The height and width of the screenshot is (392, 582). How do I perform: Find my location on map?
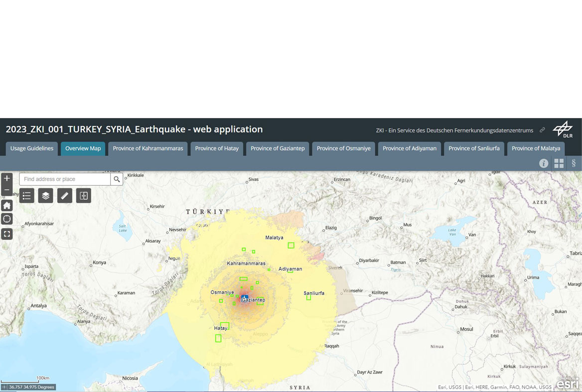tap(7, 219)
